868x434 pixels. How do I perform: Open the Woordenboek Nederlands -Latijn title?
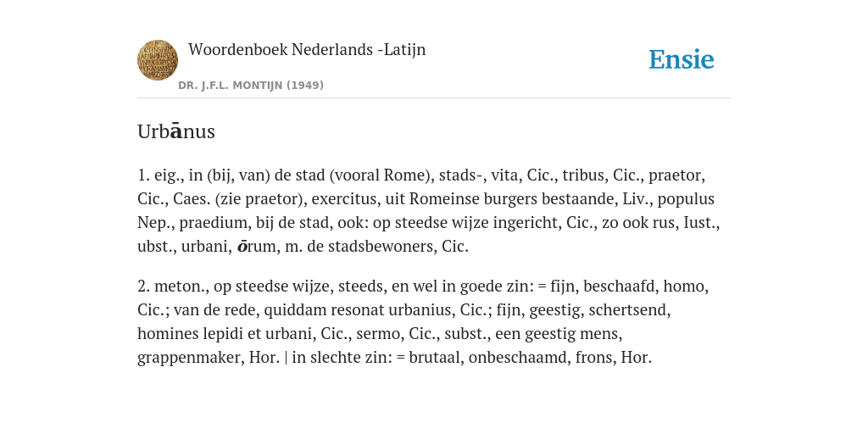tap(307, 50)
